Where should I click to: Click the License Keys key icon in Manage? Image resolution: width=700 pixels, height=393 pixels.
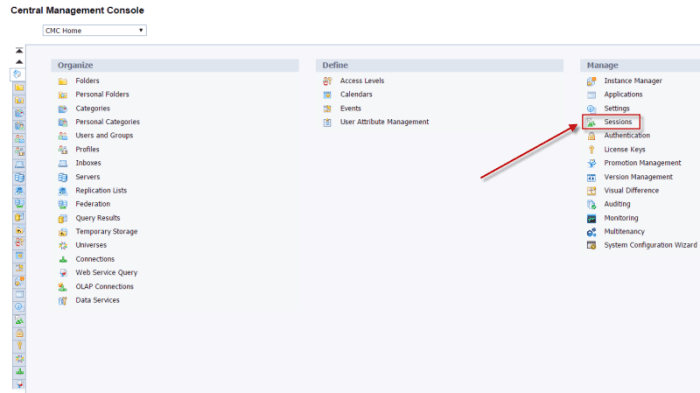[x=592, y=150]
